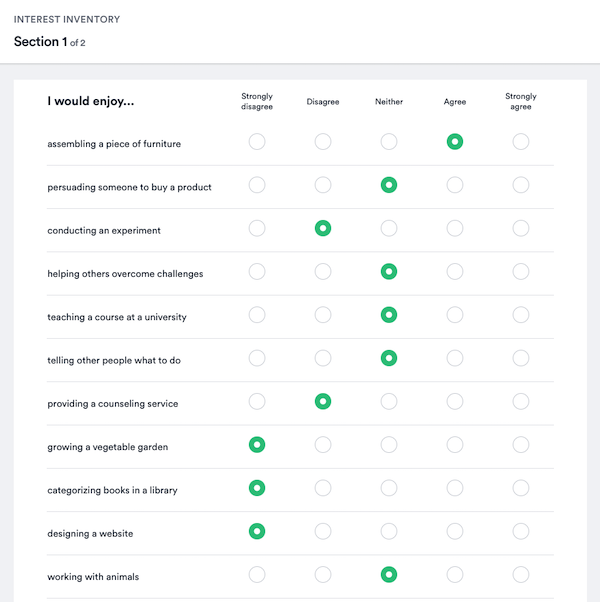
Task: Choose Agree for persuading someone to buy a product
Action: point(455,185)
